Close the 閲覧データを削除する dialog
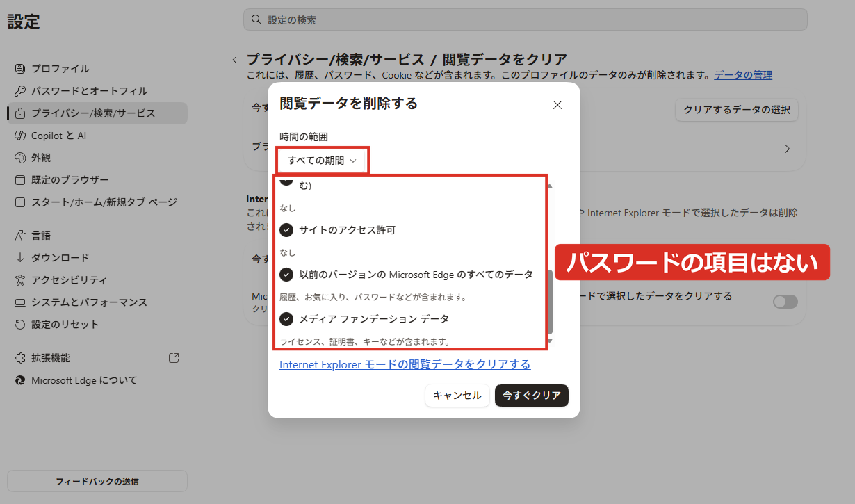This screenshot has width=855, height=504. tap(557, 105)
